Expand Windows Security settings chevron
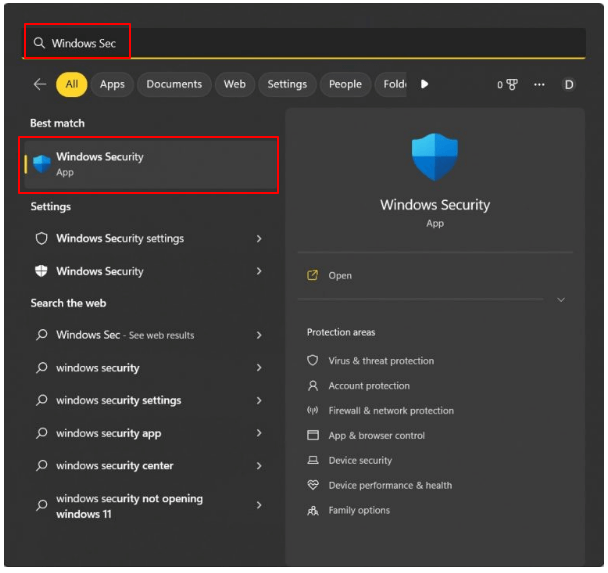 pos(259,239)
